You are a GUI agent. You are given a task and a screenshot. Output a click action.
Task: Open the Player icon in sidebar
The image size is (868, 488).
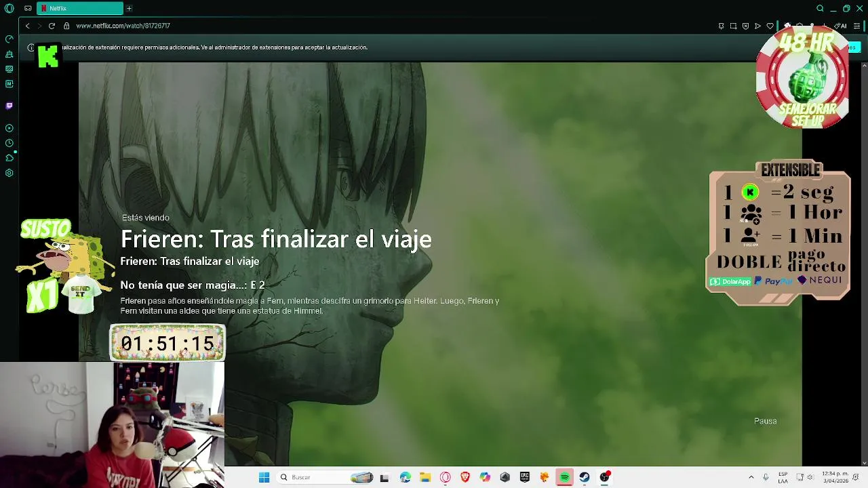click(x=9, y=128)
